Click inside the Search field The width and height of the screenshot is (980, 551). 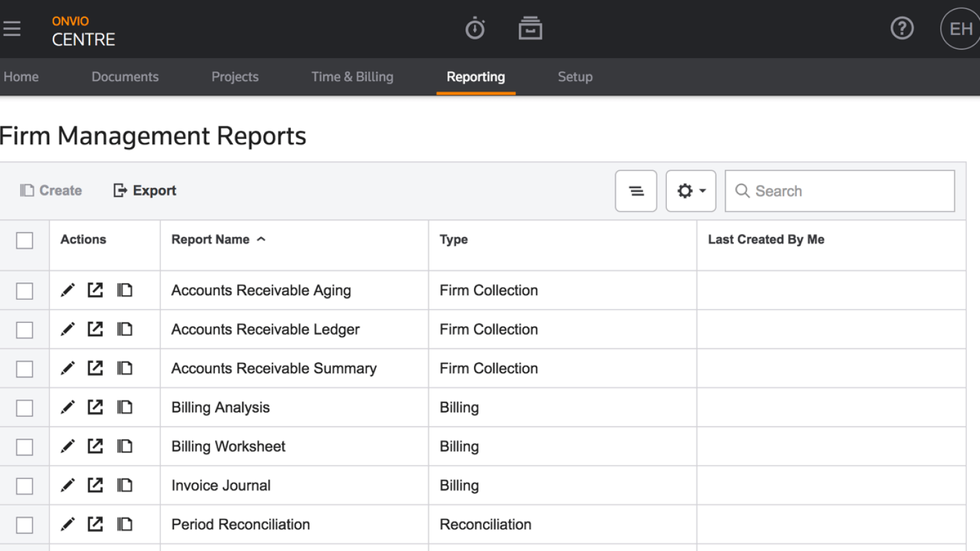click(839, 191)
